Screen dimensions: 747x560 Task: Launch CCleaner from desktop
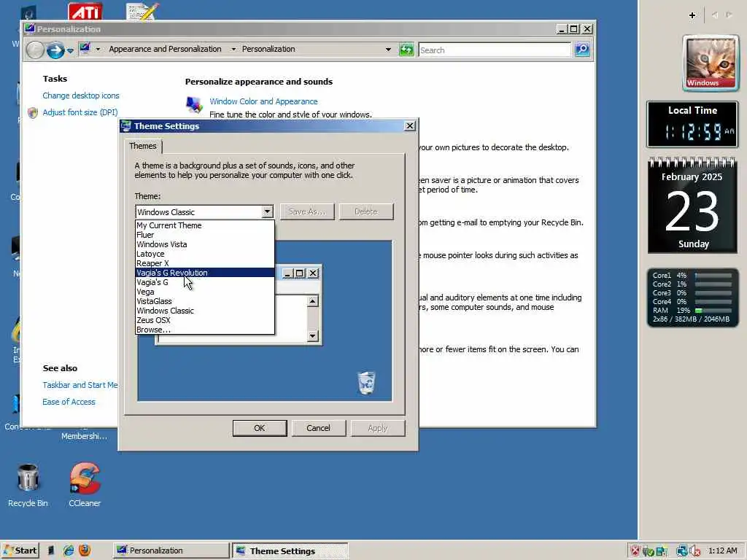[x=85, y=484]
